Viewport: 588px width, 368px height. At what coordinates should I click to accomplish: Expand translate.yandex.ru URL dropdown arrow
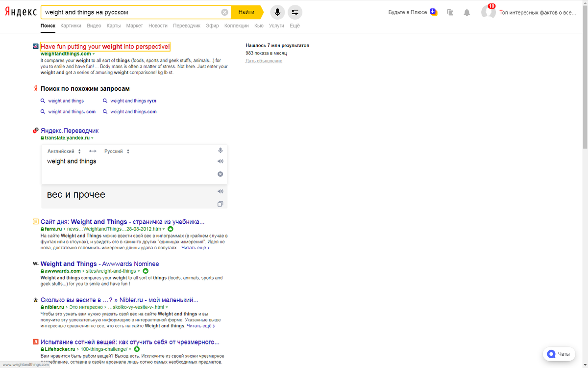(x=92, y=138)
